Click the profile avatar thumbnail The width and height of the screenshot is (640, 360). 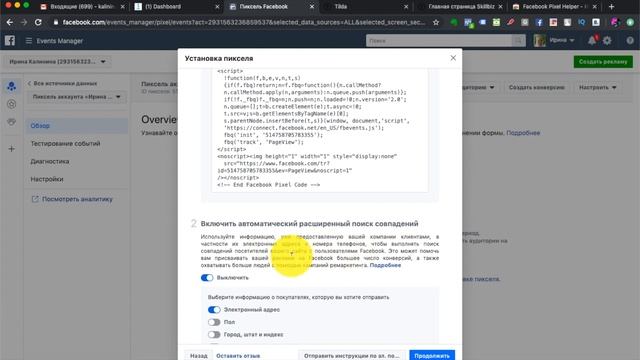coord(540,40)
